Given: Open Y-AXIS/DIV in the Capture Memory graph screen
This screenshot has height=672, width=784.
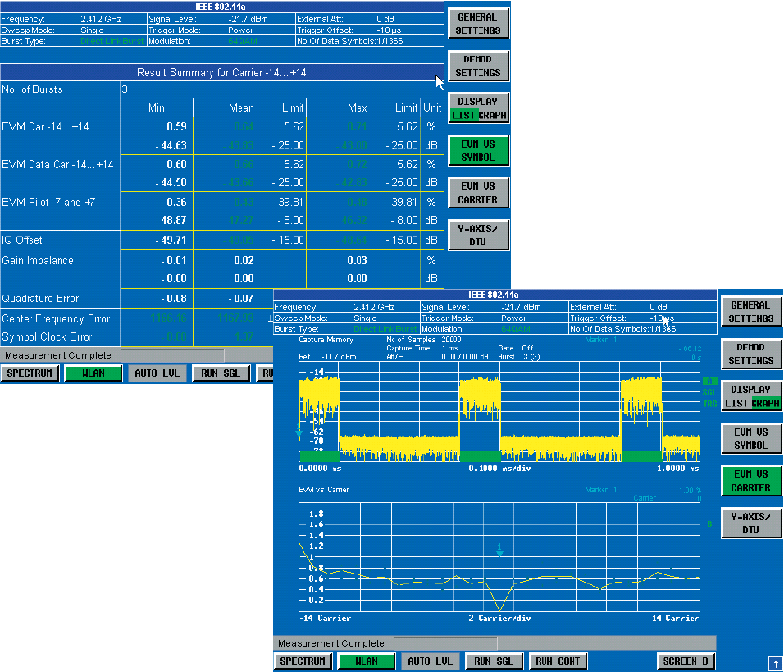Looking at the screenshot, I should click(x=751, y=523).
